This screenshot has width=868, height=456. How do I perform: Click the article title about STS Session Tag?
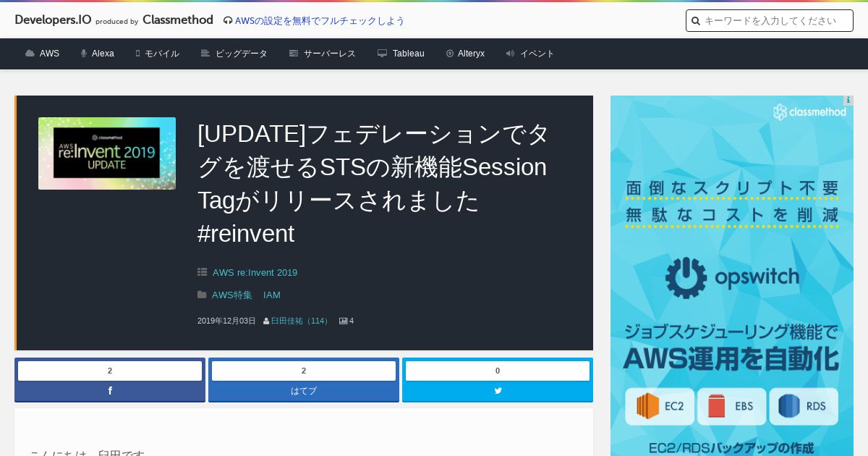coord(373,183)
